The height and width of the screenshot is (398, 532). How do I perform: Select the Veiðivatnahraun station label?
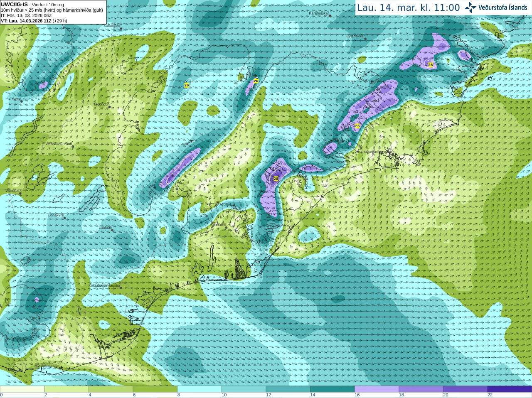[59, 144]
